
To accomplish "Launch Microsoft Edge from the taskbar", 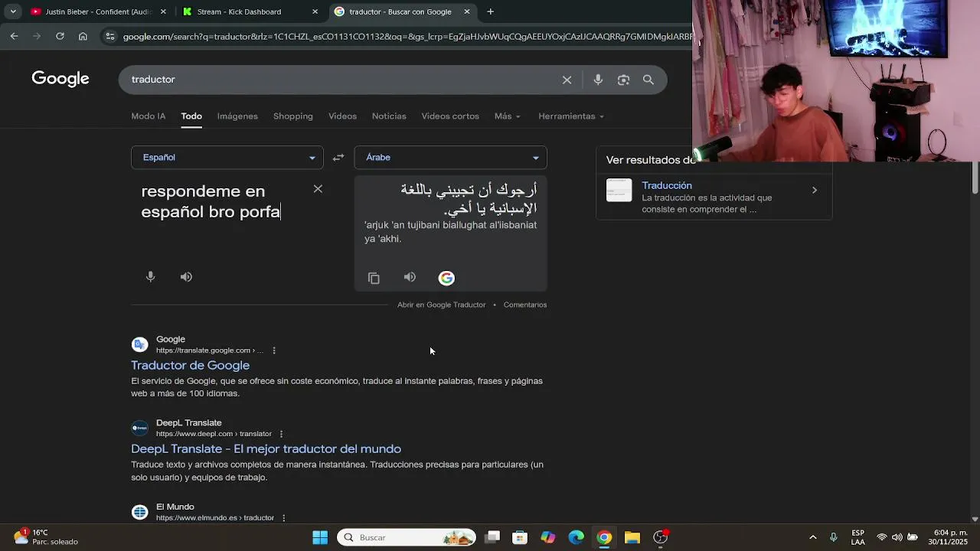I will tap(577, 537).
